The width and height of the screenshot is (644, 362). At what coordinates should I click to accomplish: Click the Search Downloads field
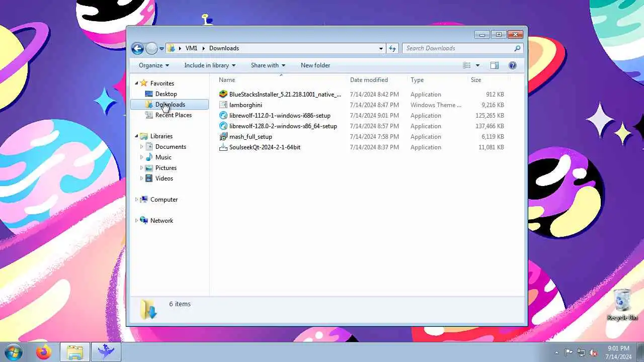click(458, 48)
